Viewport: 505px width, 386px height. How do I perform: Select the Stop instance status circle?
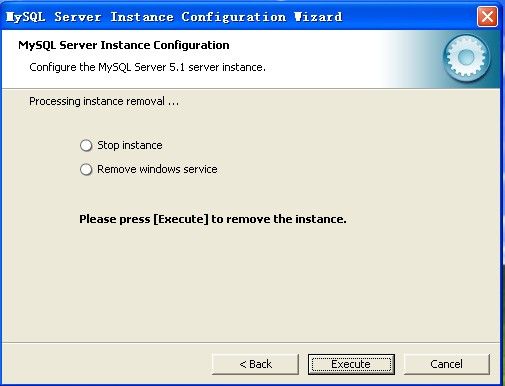coord(86,146)
